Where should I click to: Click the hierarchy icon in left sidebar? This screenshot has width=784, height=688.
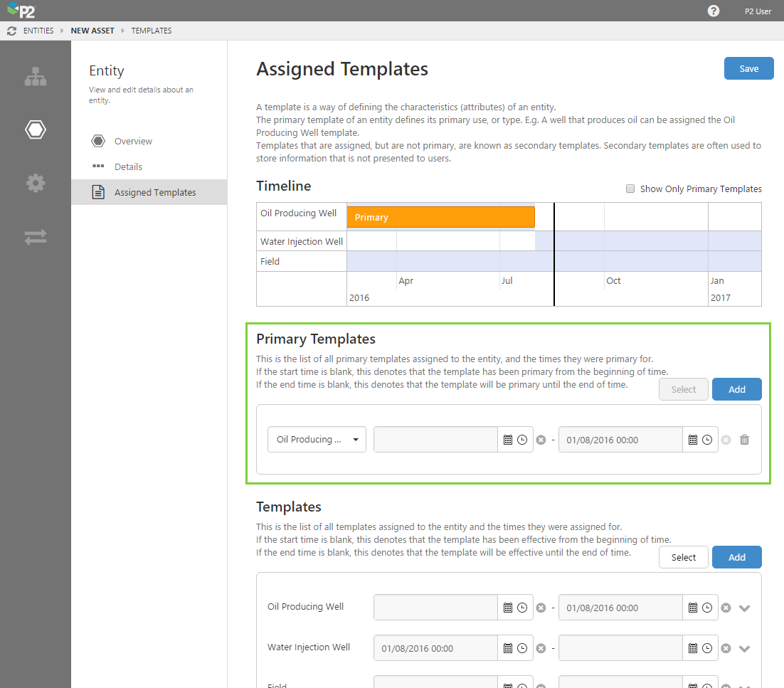(36, 77)
